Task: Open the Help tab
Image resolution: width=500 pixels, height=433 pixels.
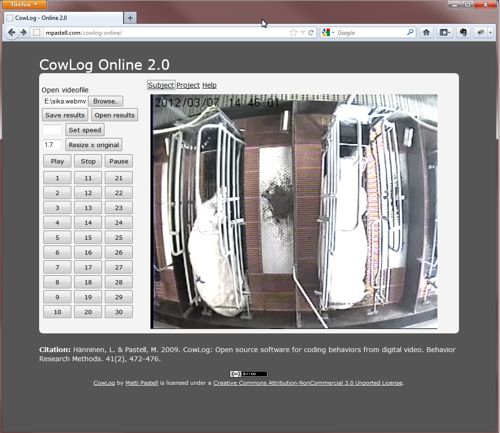Action: click(x=209, y=85)
